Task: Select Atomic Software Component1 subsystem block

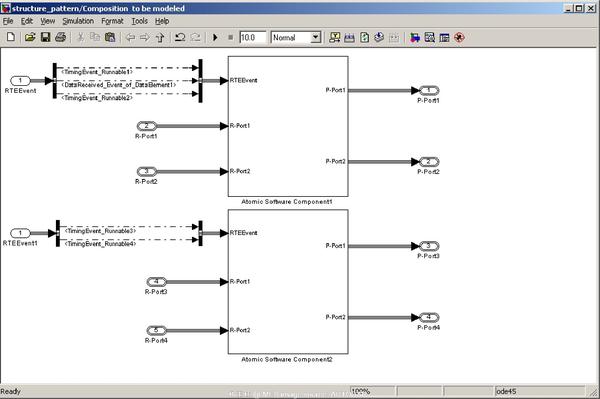Action: click(x=288, y=126)
